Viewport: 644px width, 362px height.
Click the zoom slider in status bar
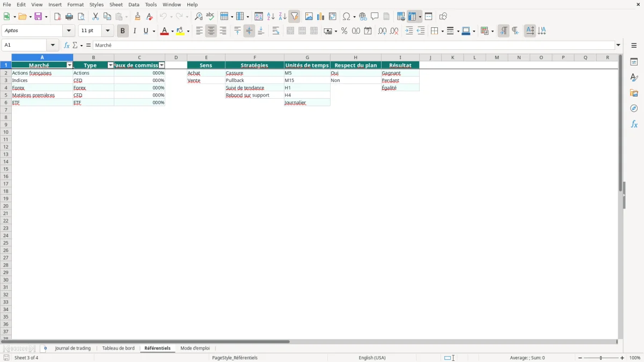(601, 358)
